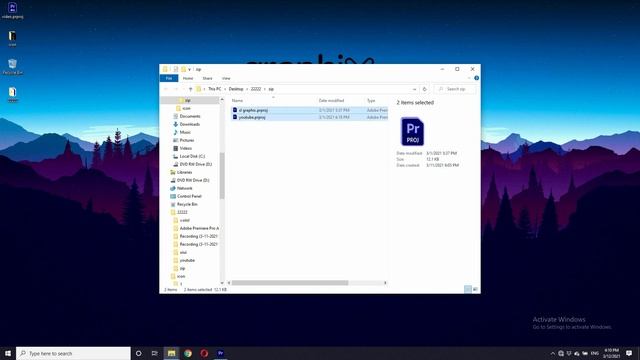Click the Cortana circle on the taskbar
This screenshot has width=640, height=360.
click(x=138, y=353)
